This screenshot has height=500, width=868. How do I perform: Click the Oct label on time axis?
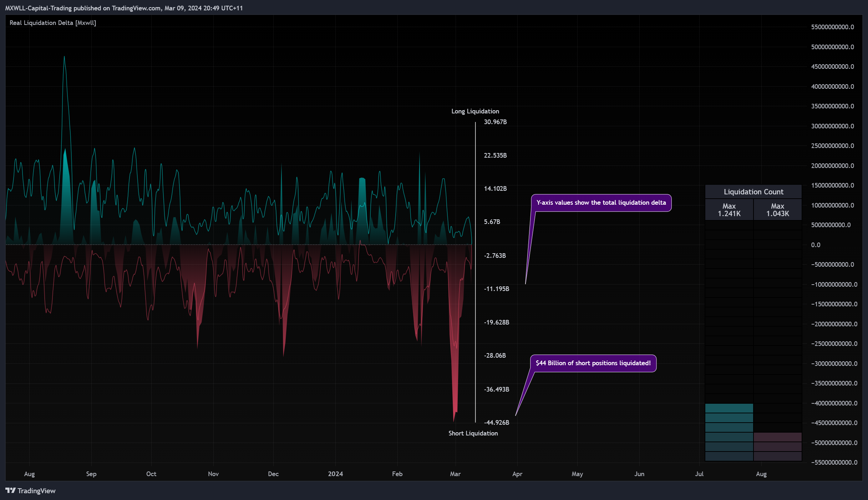(151, 474)
